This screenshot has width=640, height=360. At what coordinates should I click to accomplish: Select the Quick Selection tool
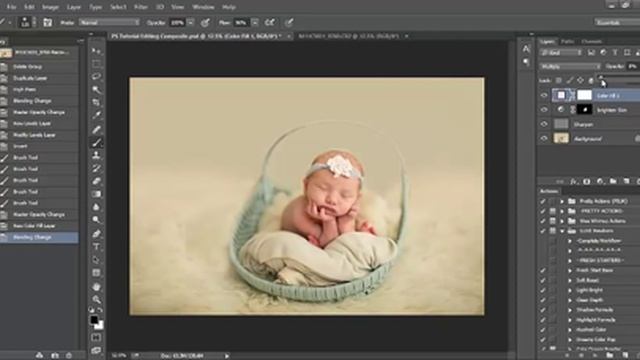pos(96,89)
